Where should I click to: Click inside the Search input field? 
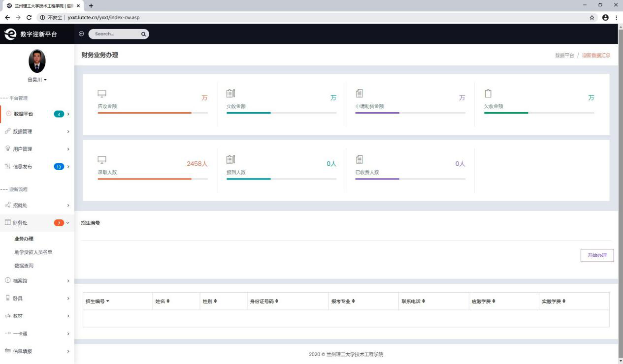114,34
